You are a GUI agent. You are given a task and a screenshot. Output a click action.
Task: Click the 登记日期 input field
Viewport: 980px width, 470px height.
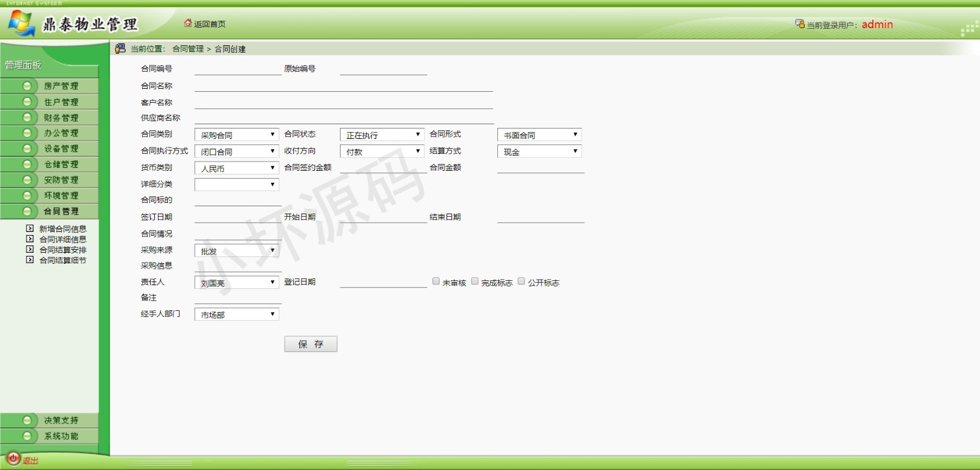pyautogui.click(x=383, y=282)
